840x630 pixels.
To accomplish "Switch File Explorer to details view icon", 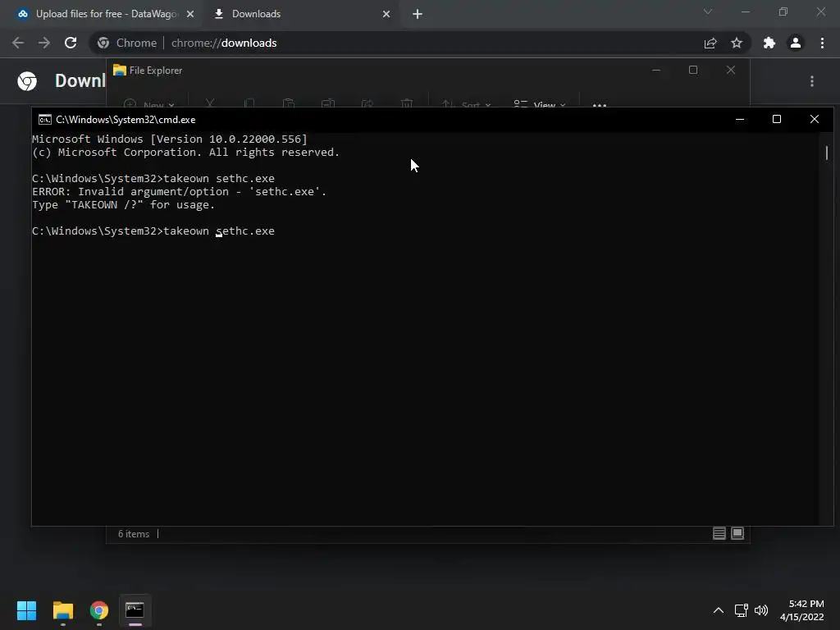I will (719, 533).
